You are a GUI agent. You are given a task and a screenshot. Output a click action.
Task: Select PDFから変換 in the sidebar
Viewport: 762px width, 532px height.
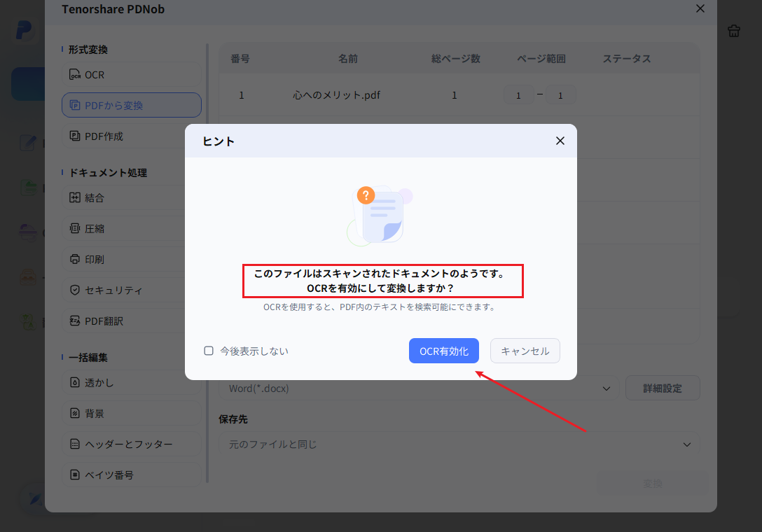132,106
